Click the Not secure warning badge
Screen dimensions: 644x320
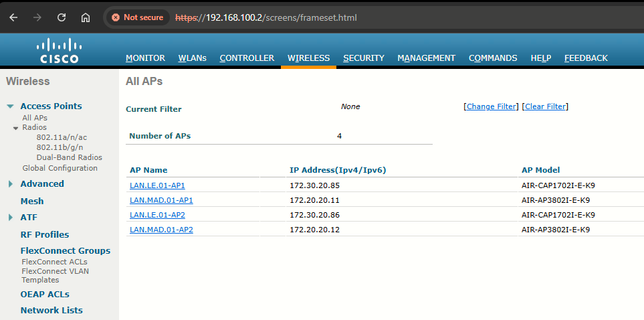(x=138, y=17)
